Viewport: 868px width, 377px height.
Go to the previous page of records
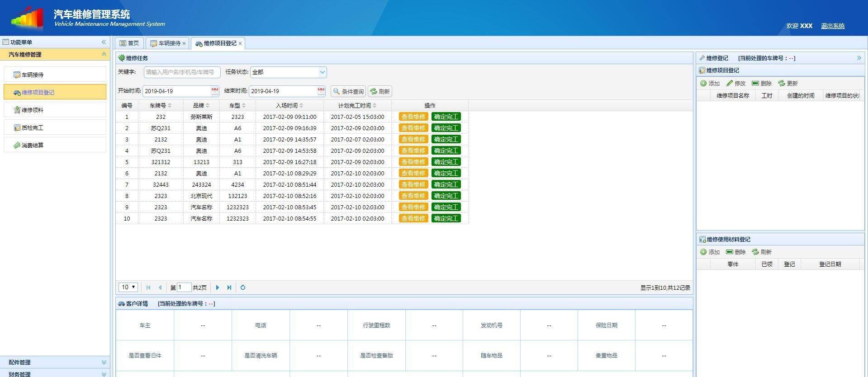coord(160,287)
